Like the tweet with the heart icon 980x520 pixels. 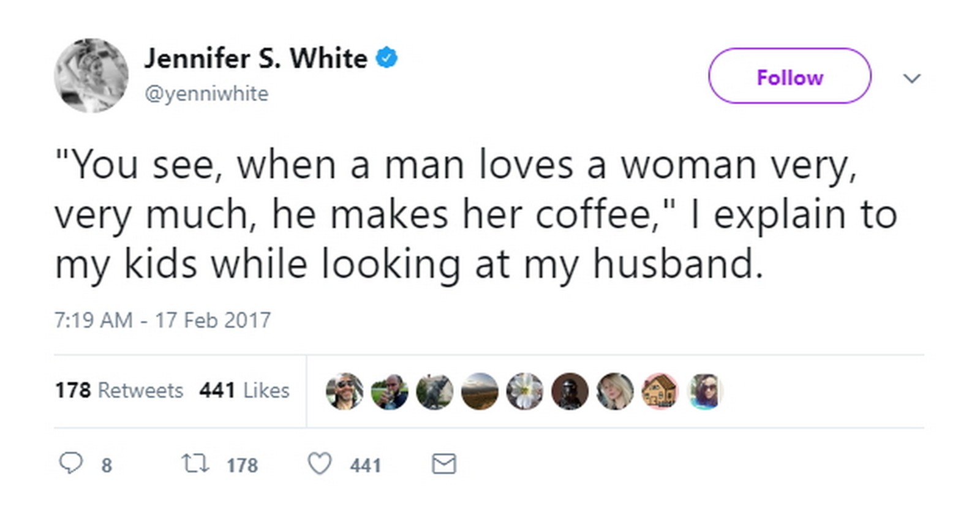click(319, 464)
